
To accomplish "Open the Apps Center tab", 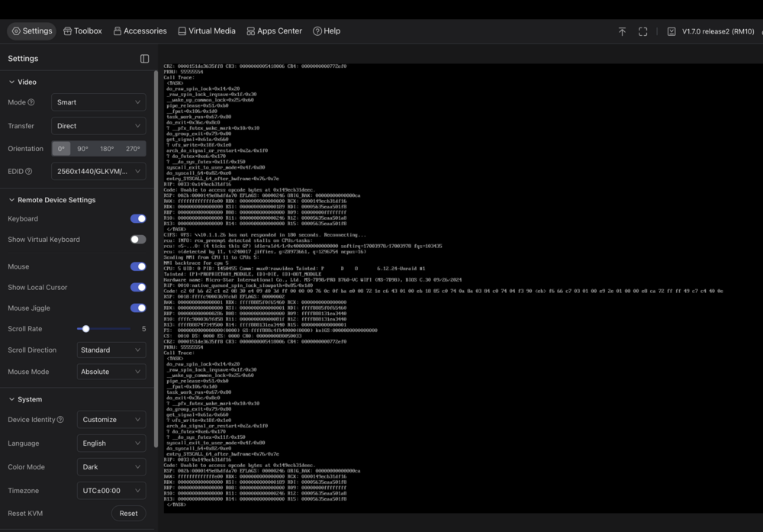I will [275, 31].
